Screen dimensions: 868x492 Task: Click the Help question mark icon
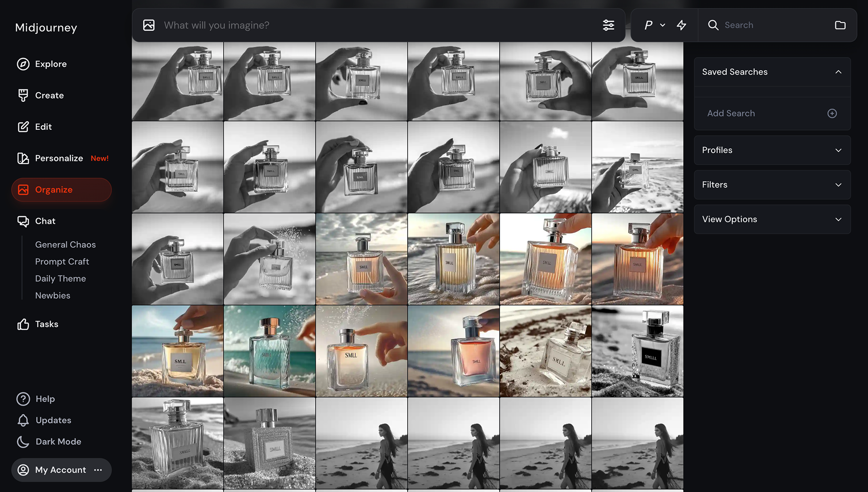23,399
